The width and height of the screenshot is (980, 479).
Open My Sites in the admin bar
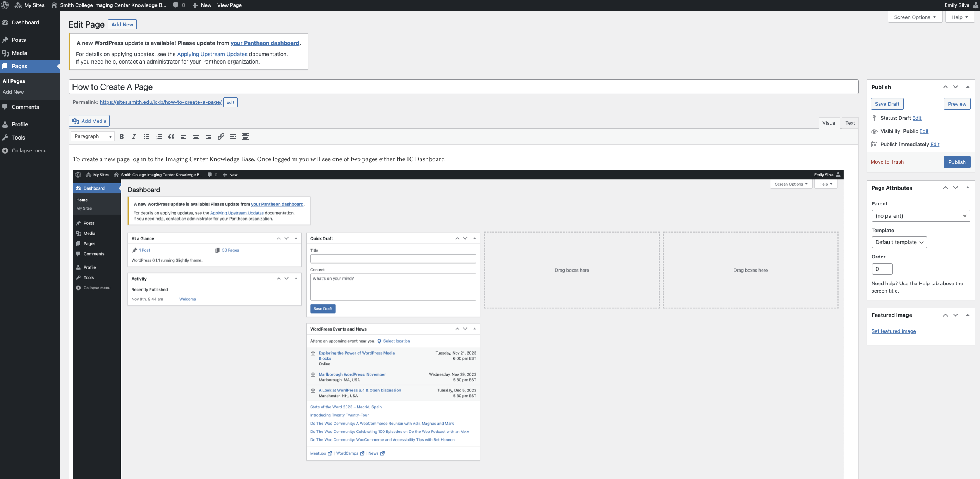click(x=29, y=5)
